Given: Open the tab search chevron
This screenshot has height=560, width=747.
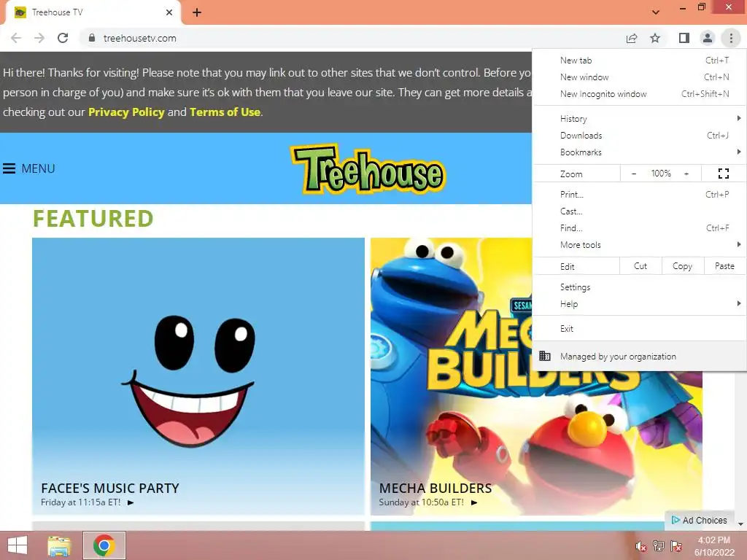Looking at the screenshot, I should coord(656,12).
